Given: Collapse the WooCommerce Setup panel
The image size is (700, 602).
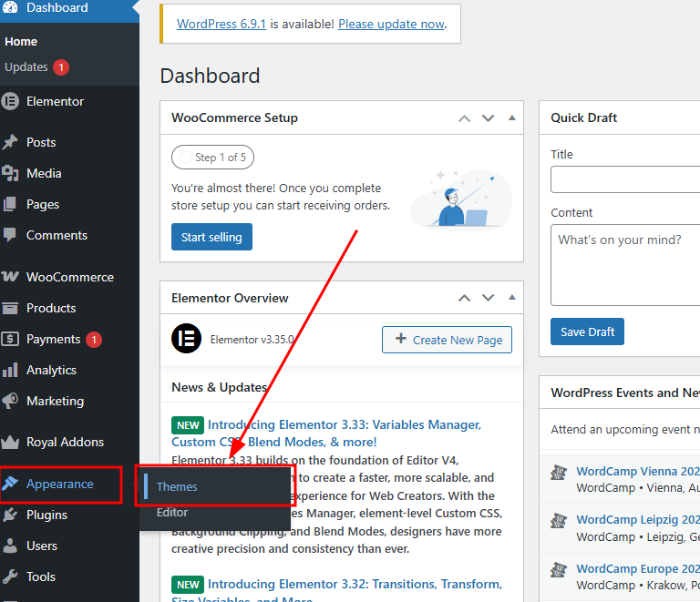Looking at the screenshot, I should point(512,117).
